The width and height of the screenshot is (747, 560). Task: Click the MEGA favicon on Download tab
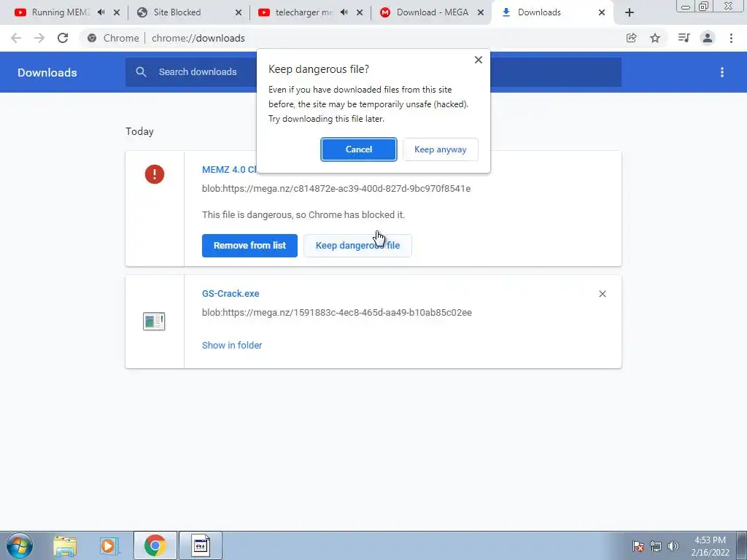click(385, 12)
